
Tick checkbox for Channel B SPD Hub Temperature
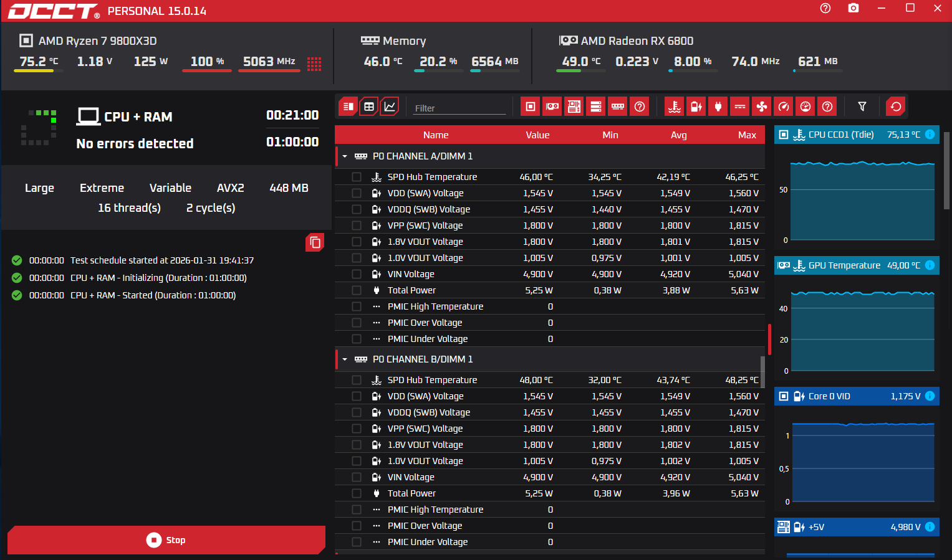click(357, 380)
